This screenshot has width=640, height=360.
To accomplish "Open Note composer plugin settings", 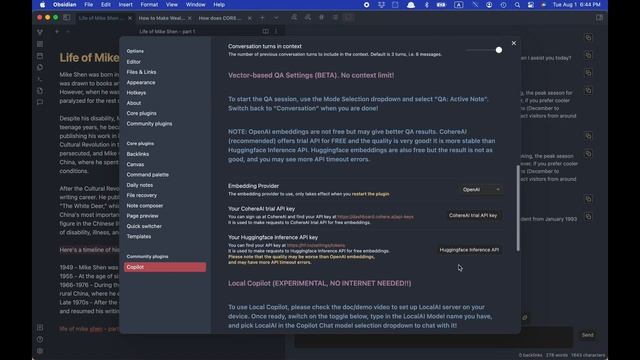I will (144, 206).
